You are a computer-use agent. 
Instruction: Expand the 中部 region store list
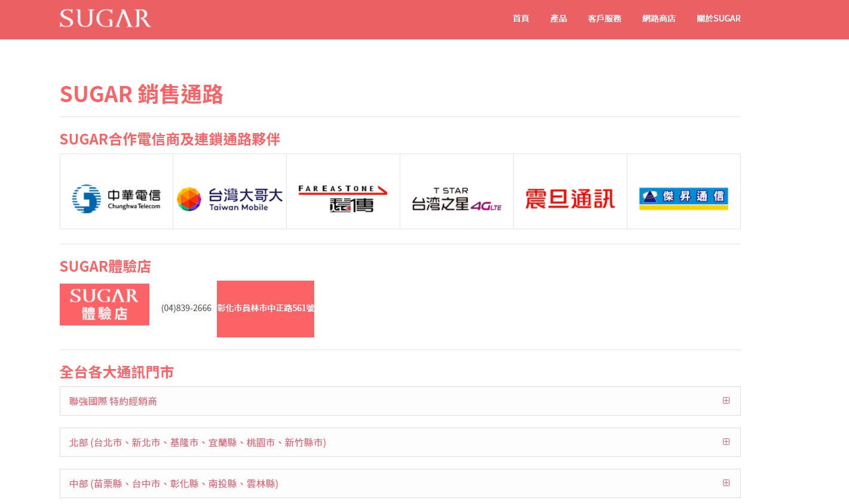(400, 484)
